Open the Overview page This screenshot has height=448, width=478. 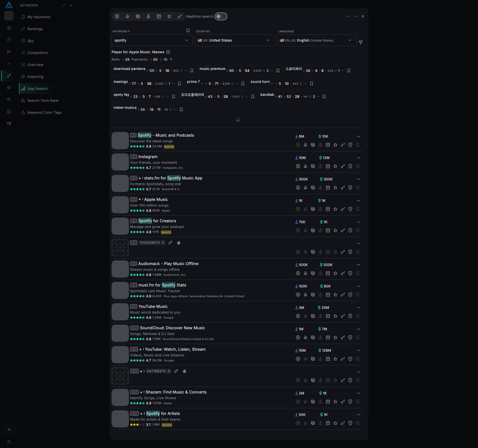point(35,65)
